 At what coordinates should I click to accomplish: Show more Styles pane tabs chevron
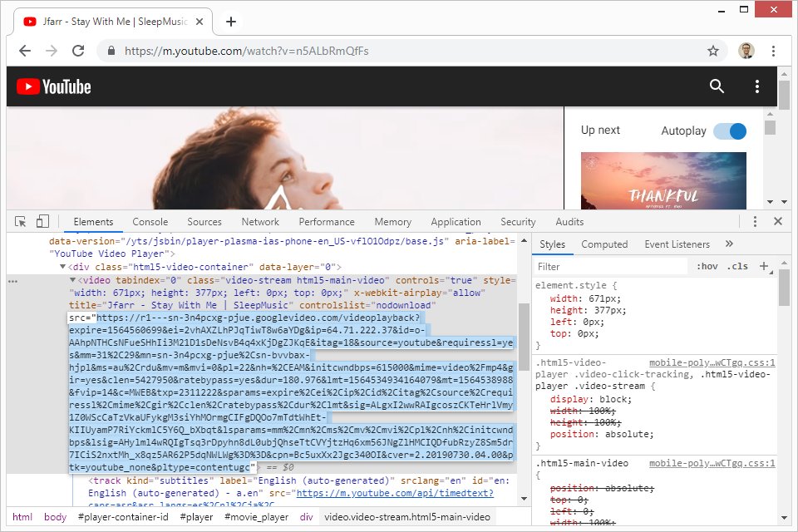(x=729, y=244)
